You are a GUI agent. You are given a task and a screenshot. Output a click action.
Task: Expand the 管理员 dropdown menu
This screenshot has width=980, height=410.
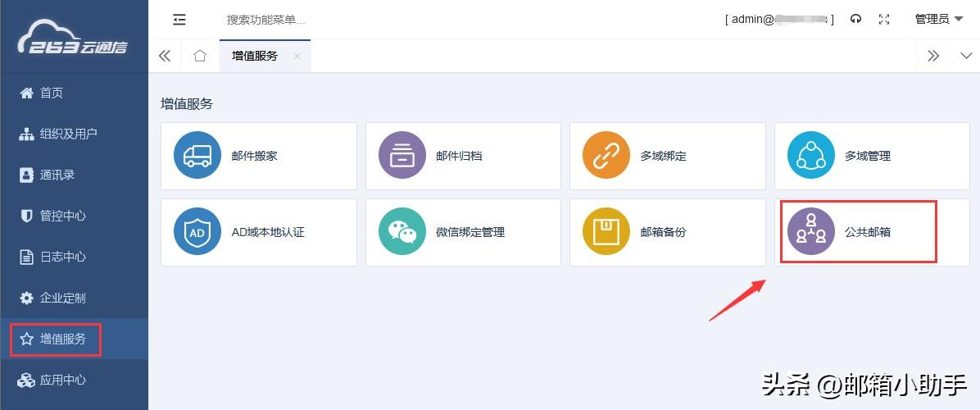pyautogui.click(x=938, y=20)
